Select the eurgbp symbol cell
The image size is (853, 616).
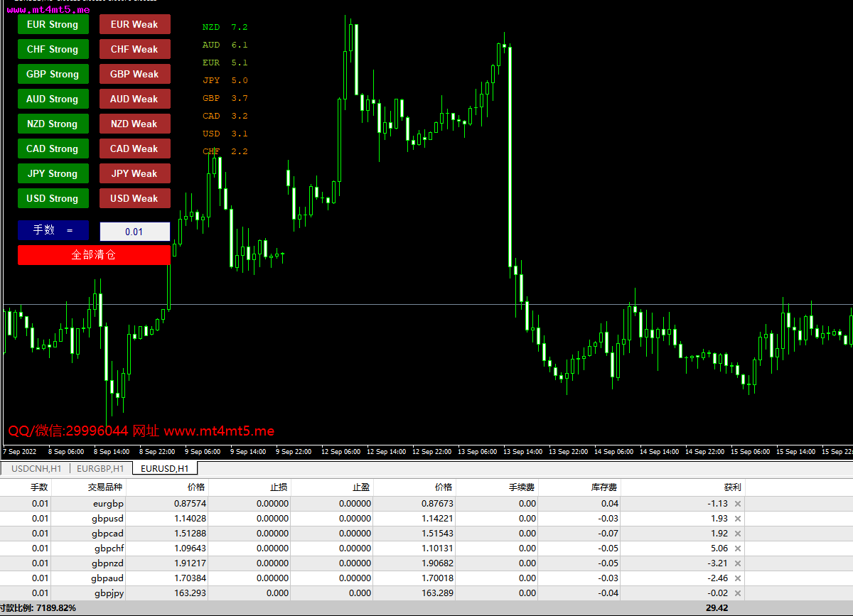tap(109, 504)
